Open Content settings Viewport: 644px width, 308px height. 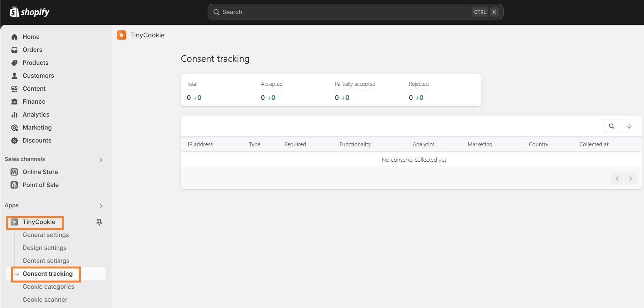46,261
